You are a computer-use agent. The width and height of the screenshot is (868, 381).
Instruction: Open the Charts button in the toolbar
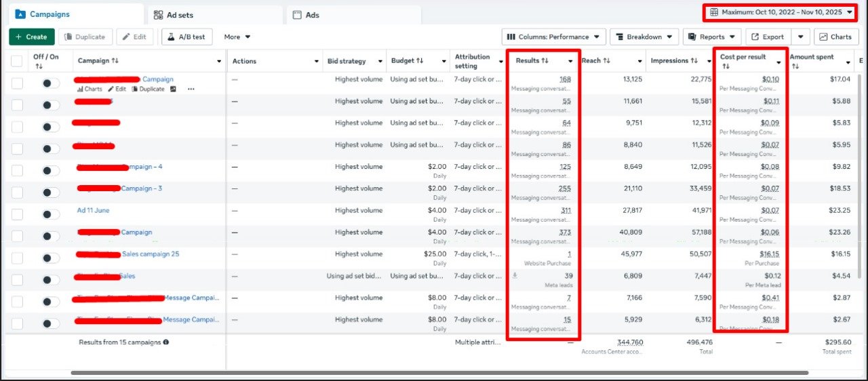tap(836, 37)
